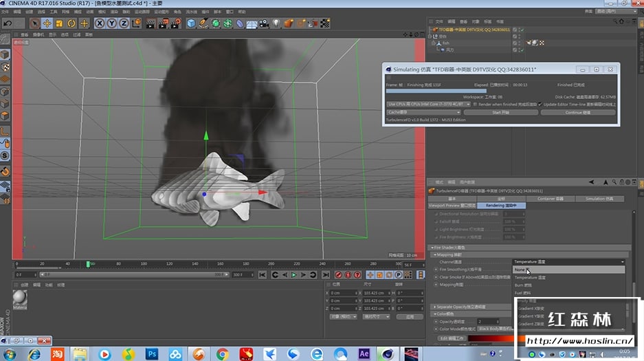Activate the Rotate tool in toolbar
Image resolution: width=644 pixels, height=361 pixels.
pos(71,23)
